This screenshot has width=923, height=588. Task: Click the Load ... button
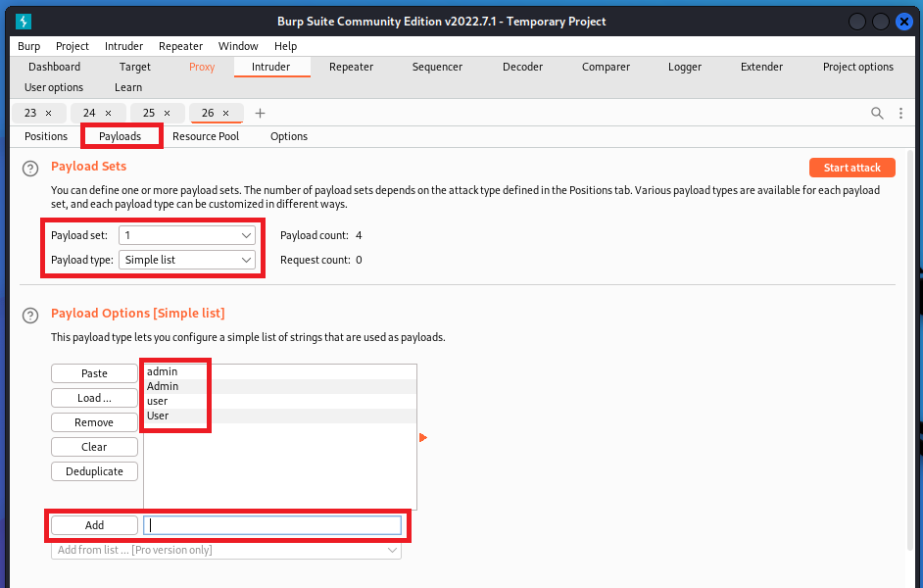tap(94, 398)
